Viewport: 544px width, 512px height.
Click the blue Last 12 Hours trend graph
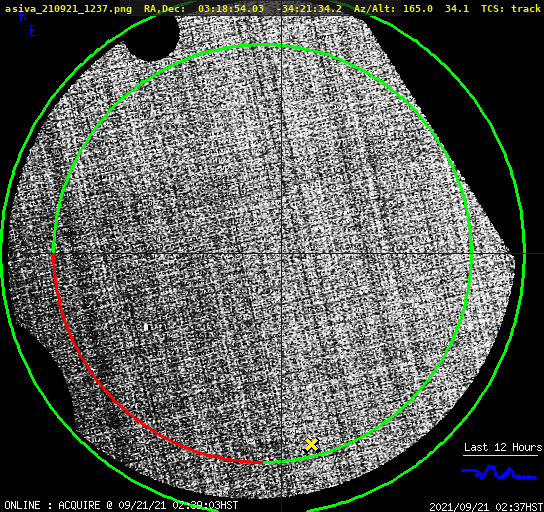click(499, 472)
